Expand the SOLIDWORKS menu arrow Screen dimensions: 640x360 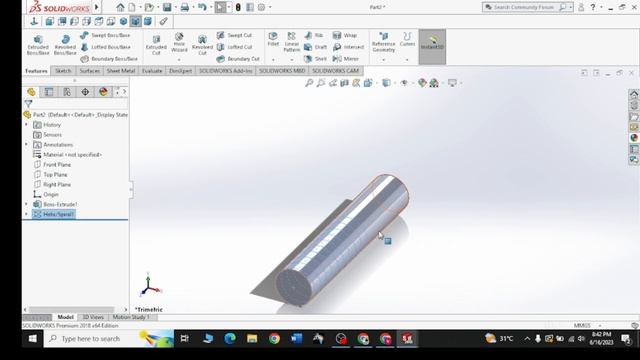(x=97, y=7)
